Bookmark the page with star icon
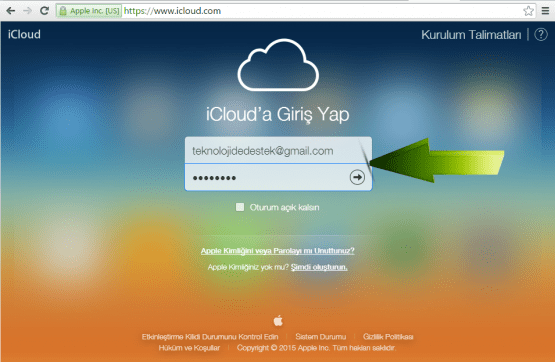 [x=528, y=11]
